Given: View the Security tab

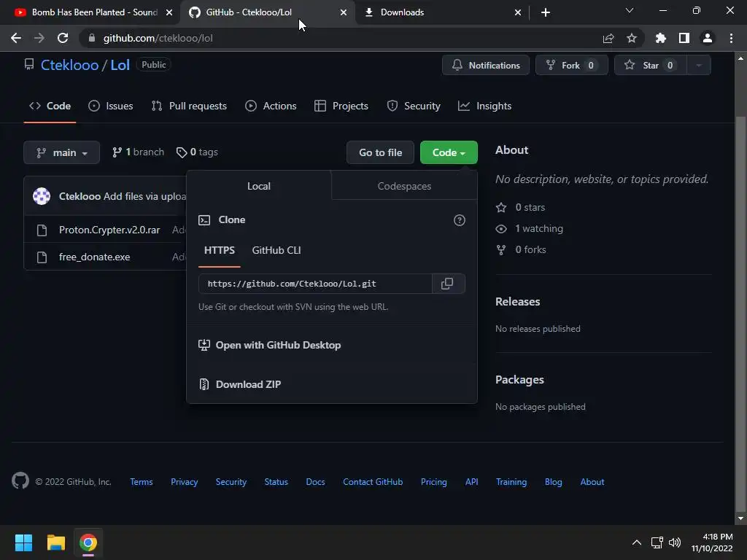Looking at the screenshot, I should (414, 106).
